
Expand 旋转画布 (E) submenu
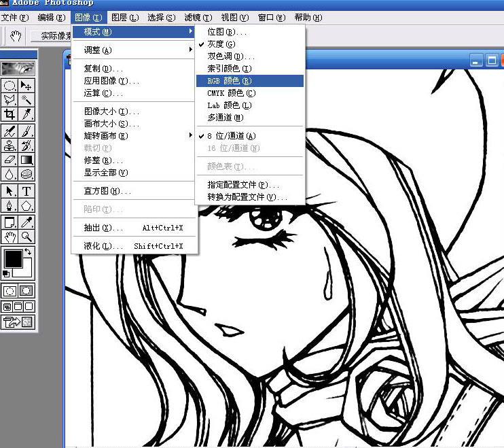(133, 136)
